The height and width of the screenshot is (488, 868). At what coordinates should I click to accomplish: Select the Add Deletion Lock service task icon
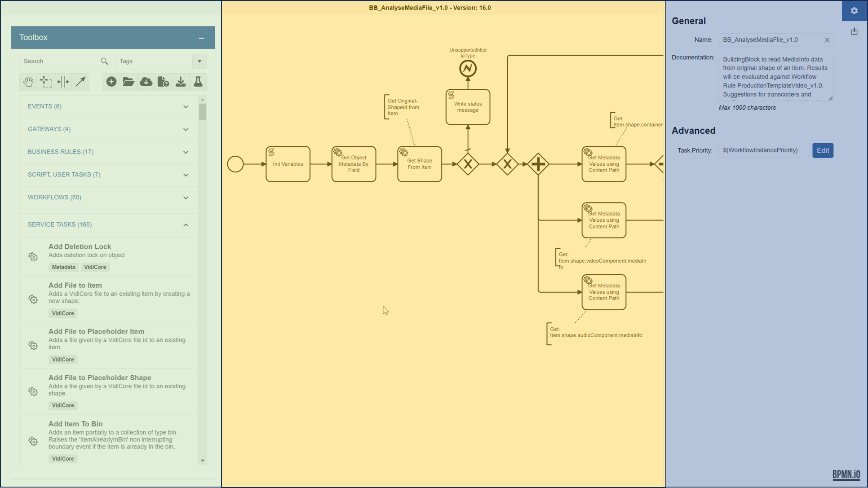[x=33, y=256]
